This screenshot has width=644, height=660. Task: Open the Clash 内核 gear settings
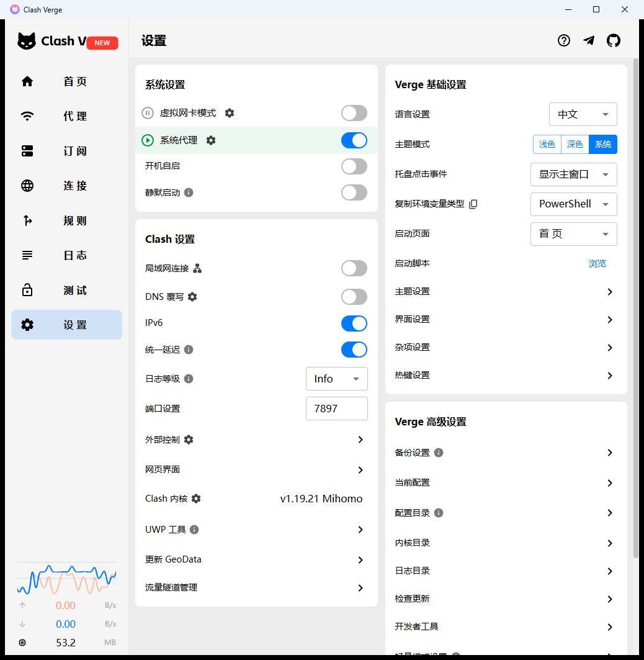pyautogui.click(x=196, y=499)
